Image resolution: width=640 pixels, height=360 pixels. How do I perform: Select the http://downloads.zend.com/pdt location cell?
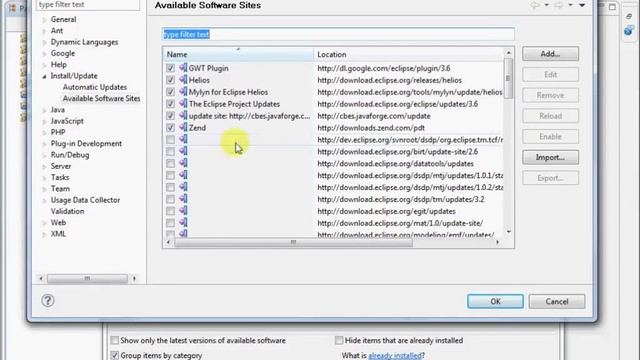(x=371, y=128)
